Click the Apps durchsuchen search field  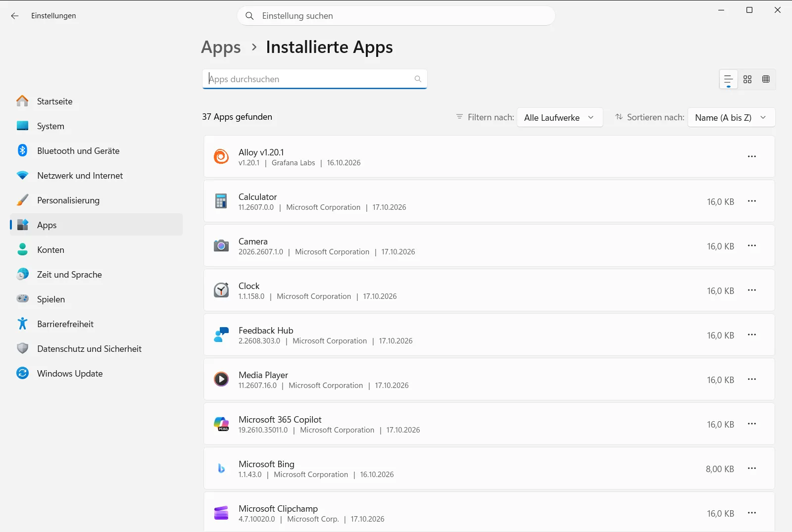[x=315, y=79]
